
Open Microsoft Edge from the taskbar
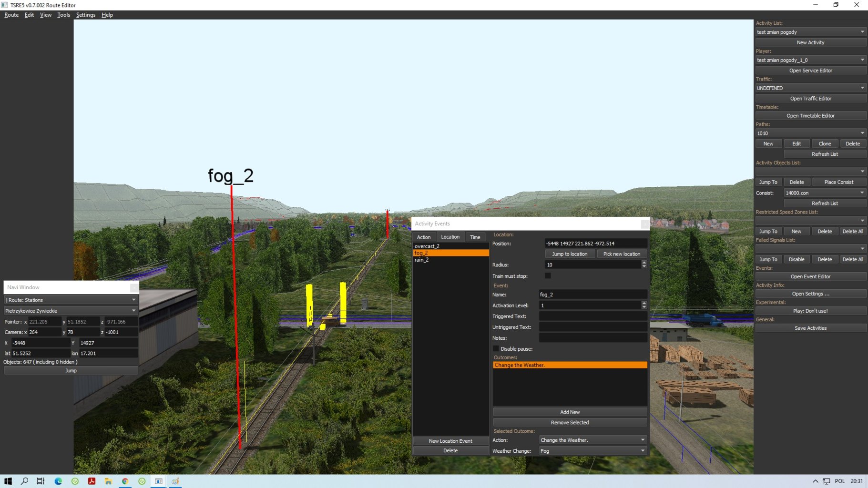click(58, 481)
